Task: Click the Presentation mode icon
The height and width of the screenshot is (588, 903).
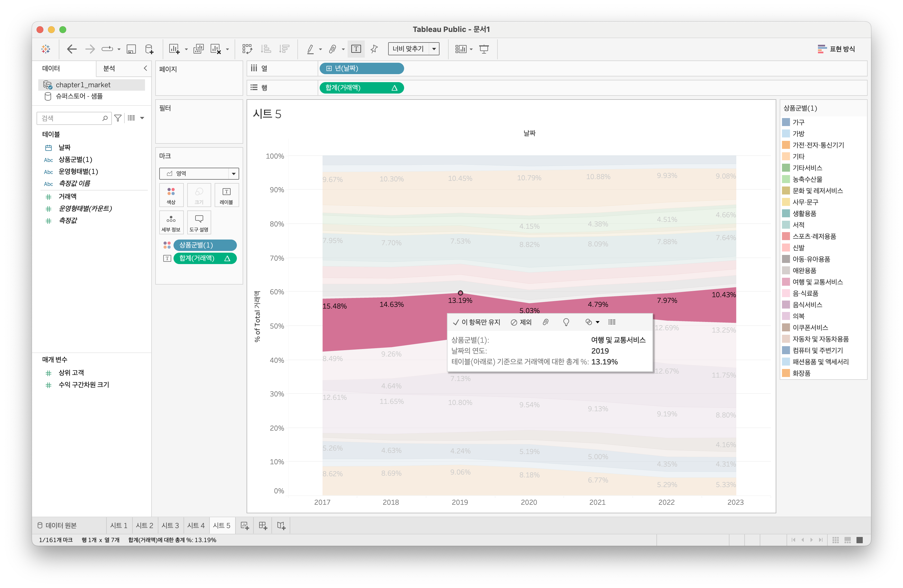Action: tap(484, 49)
